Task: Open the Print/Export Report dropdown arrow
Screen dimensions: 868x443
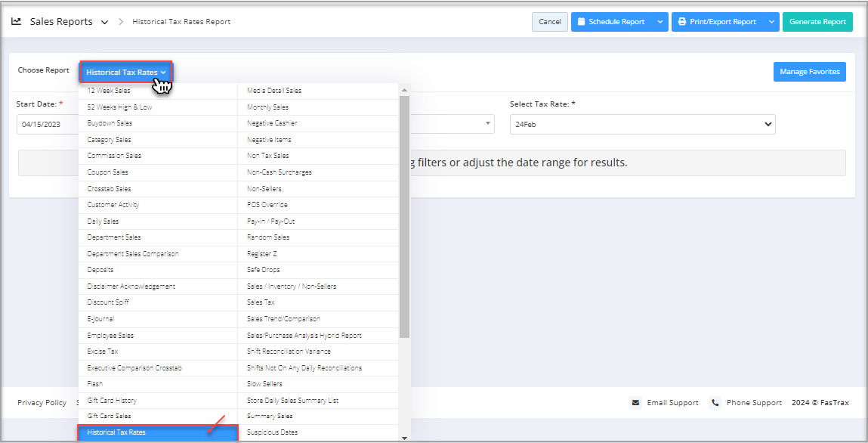Action: (x=771, y=22)
